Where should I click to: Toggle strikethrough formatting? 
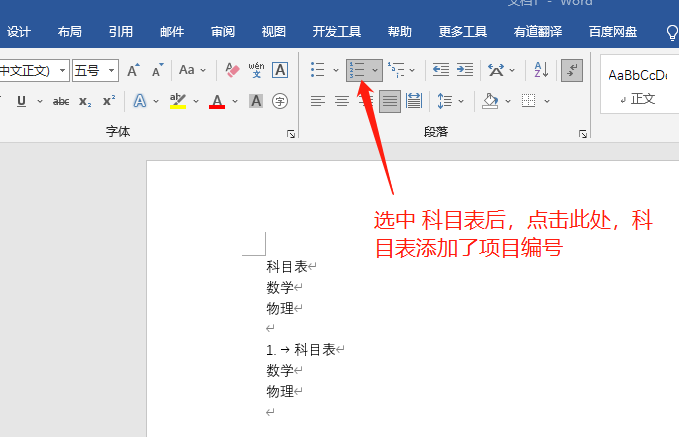[x=61, y=101]
